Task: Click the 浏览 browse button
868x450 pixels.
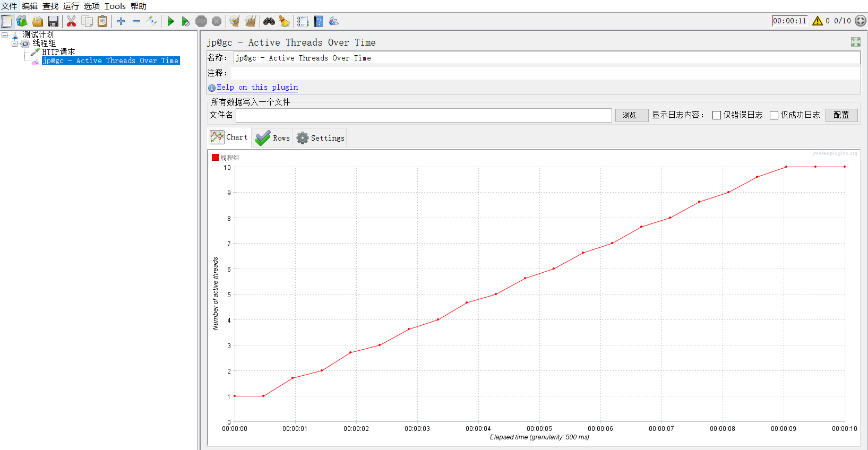Action: click(632, 115)
